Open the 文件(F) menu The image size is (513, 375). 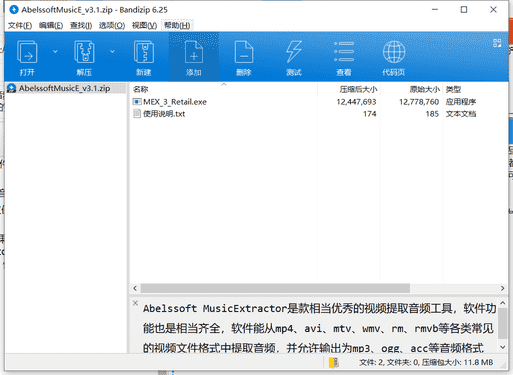20,25
